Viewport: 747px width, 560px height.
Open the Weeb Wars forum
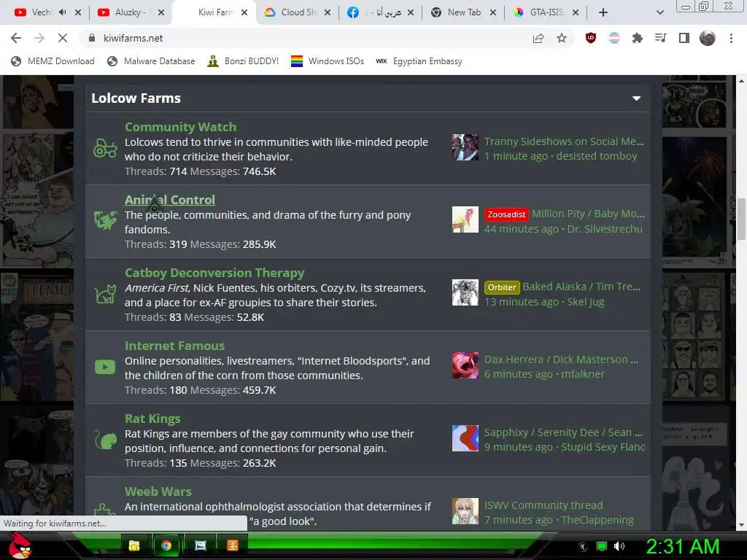click(158, 491)
